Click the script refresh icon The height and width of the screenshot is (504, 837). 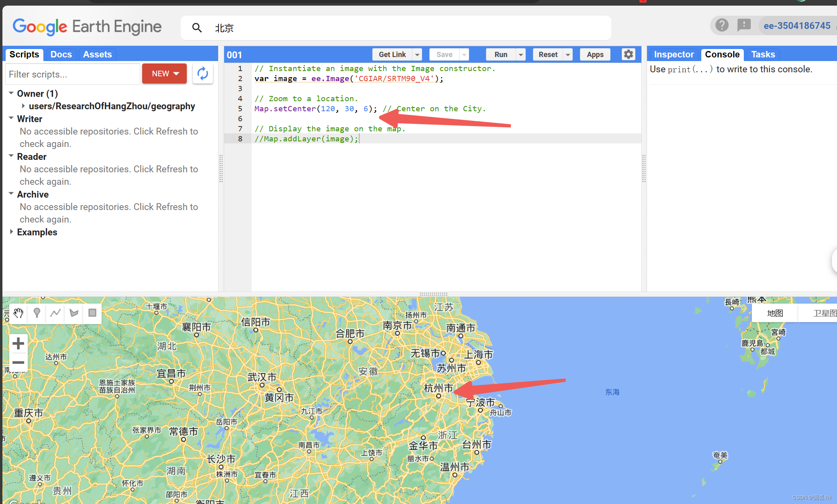pyautogui.click(x=203, y=73)
